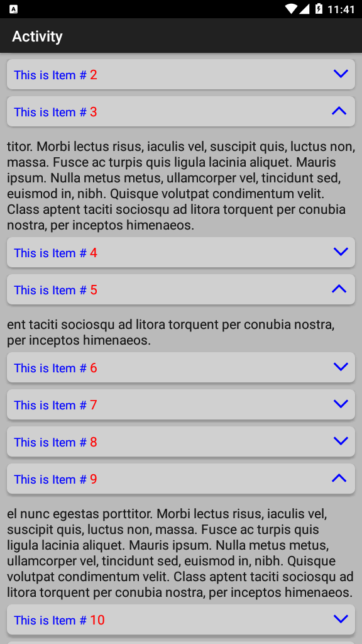The height and width of the screenshot is (644, 362).
Task: Click Item # 3 expanded lorem text
Action: coord(181,186)
